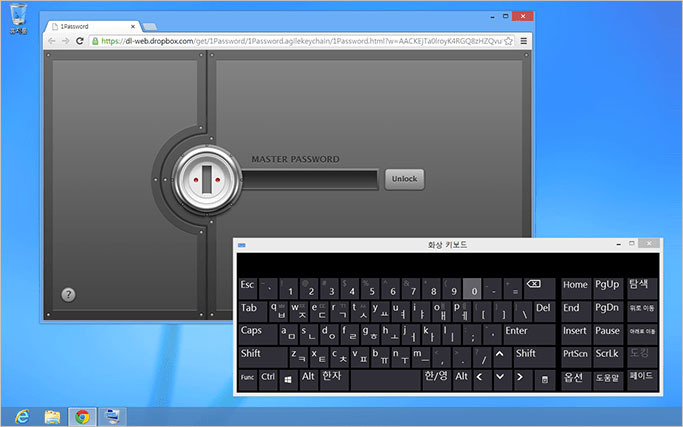The height and width of the screenshot is (427, 683).
Task: Tap the right arrow key
Action: click(523, 380)
